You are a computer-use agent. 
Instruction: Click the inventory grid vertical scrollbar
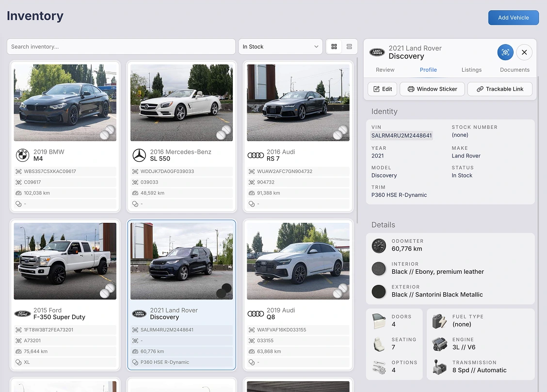tap(357, 141)
